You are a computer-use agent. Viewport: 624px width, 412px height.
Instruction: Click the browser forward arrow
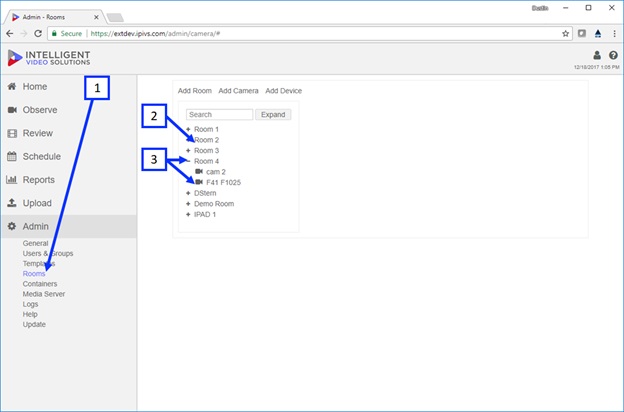pyautogui.click(x=24, y=34)
